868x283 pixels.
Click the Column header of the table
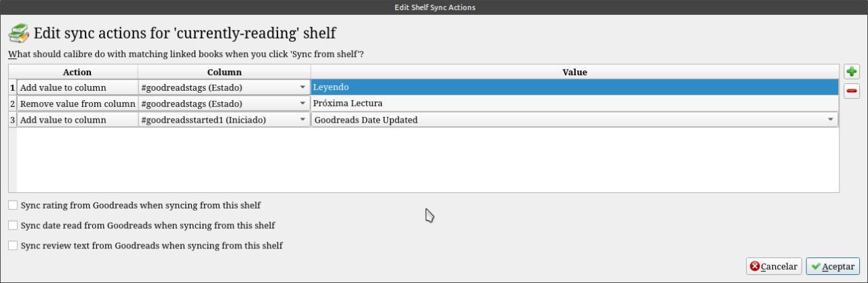point(224,72)
